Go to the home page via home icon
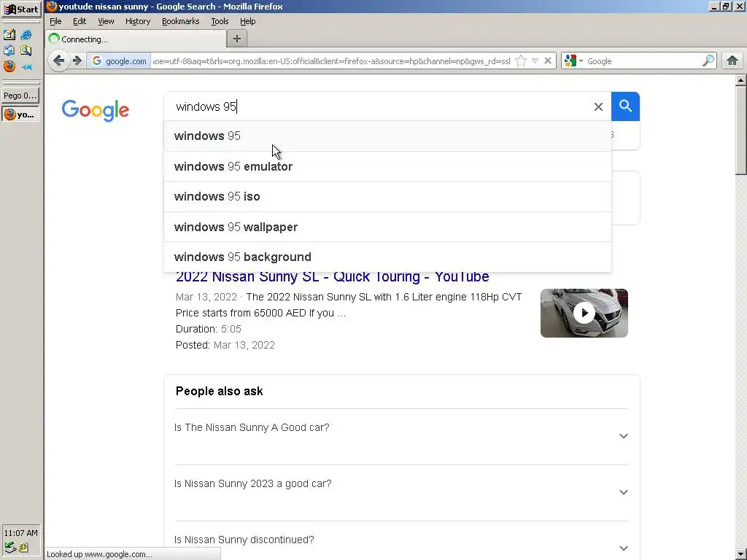The image size is (747, 560). coord(732,61)
